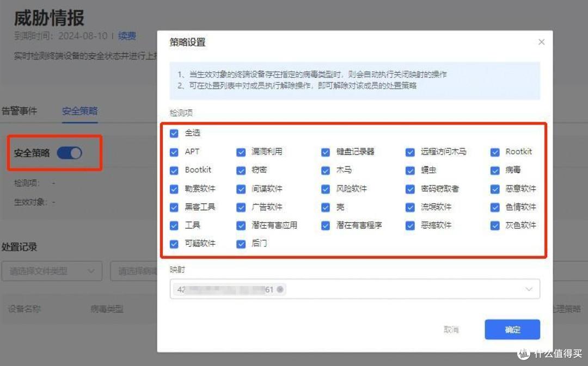Uncheck the 潜在有害程序 checkbox

pyautogui.click(x=326, y=226)
